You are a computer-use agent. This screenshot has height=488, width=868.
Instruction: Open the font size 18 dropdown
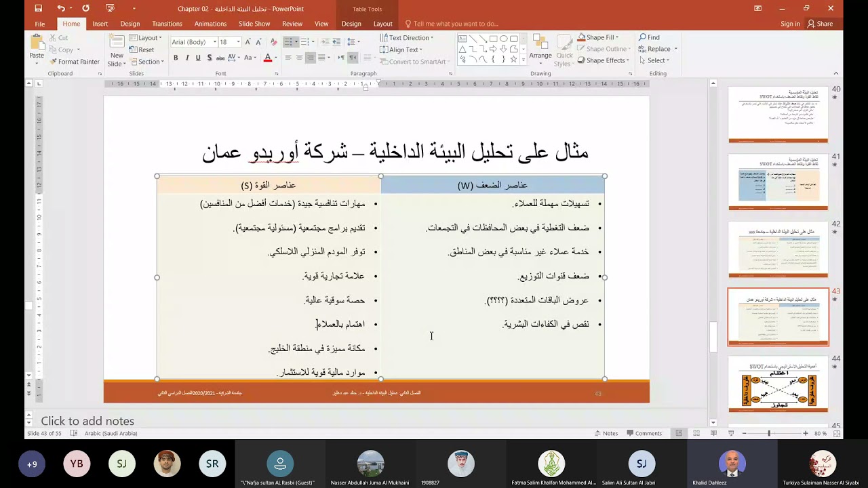[238, 42]
